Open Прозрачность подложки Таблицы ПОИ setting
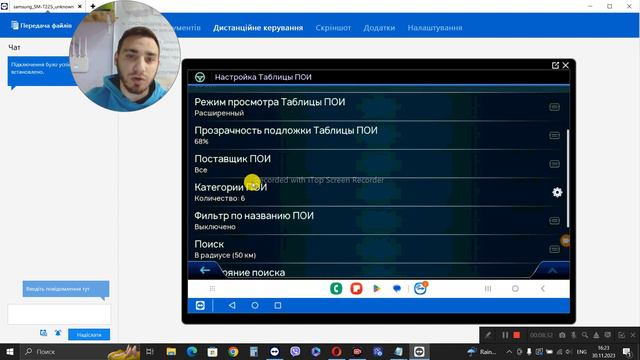The height and width of the screenshot is (360, 640). (378, 135)
